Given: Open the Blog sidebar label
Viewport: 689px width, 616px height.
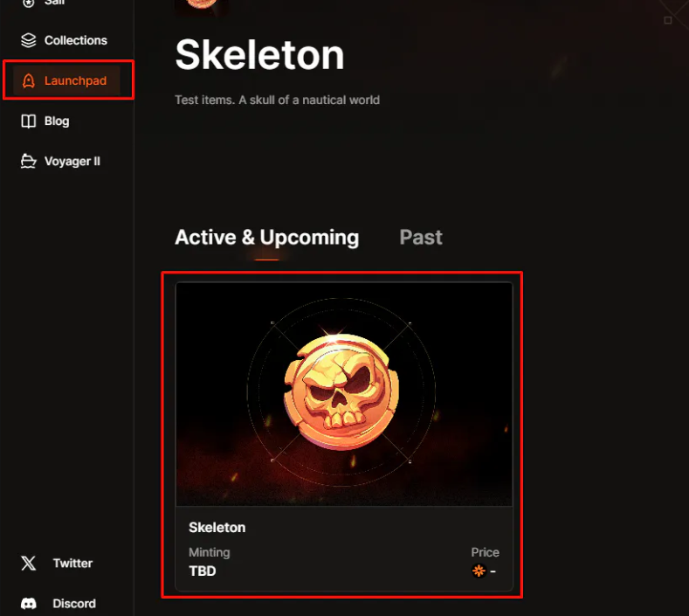Looking at the screenshot, I should pyautogui.click(x=57, y=121).
